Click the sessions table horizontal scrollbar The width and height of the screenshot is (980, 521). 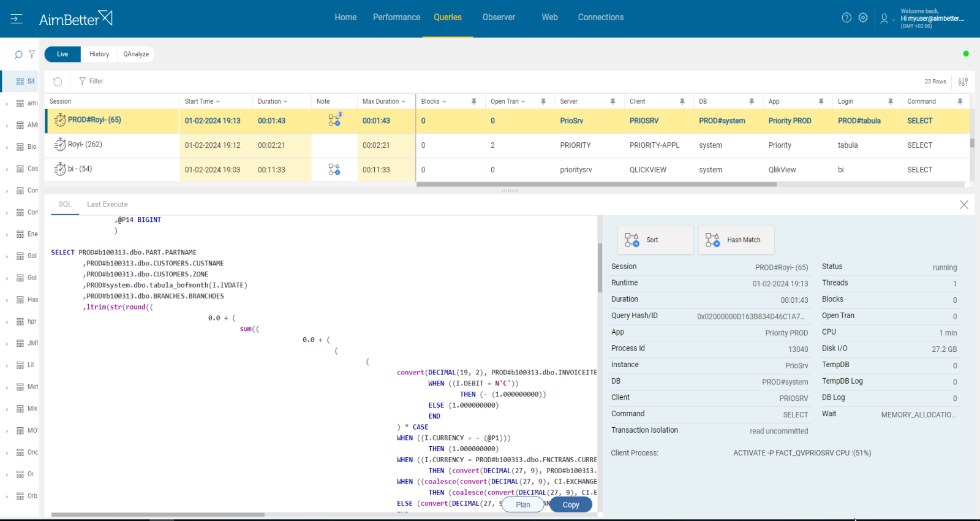click(597, 184)
